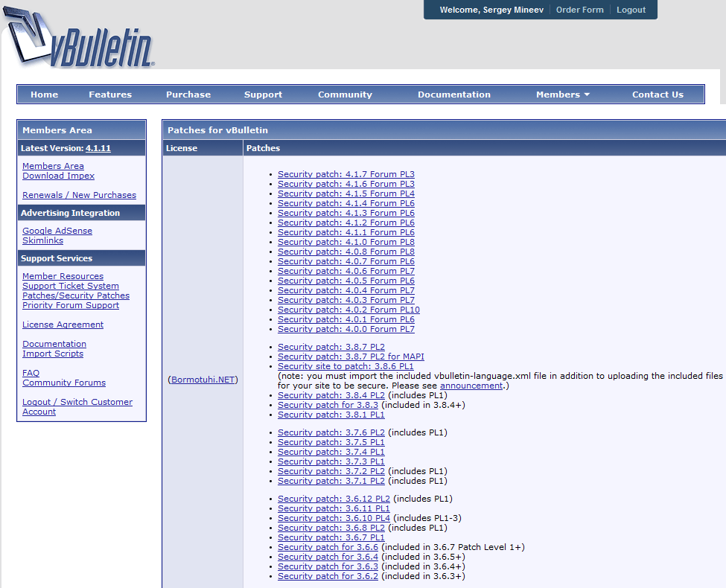
Task: Open Security patch 4.1.2 Forum PL6
Action: pos(346,223)
